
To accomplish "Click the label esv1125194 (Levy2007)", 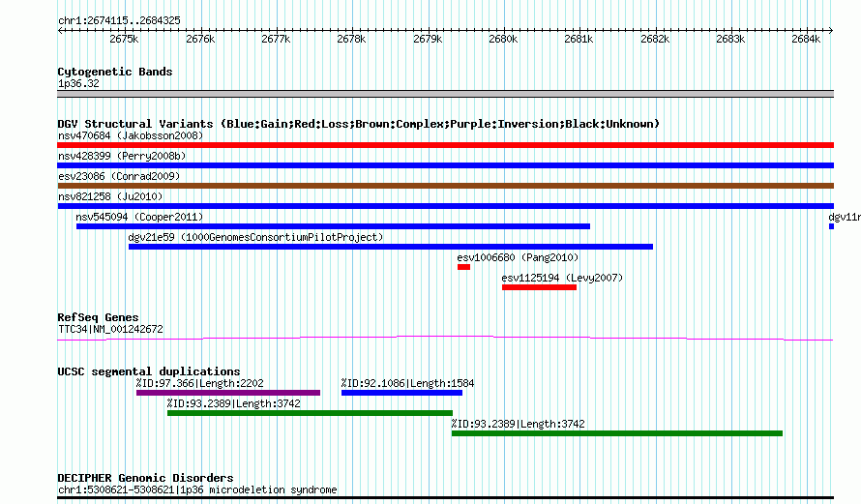I will coord(562,278).
